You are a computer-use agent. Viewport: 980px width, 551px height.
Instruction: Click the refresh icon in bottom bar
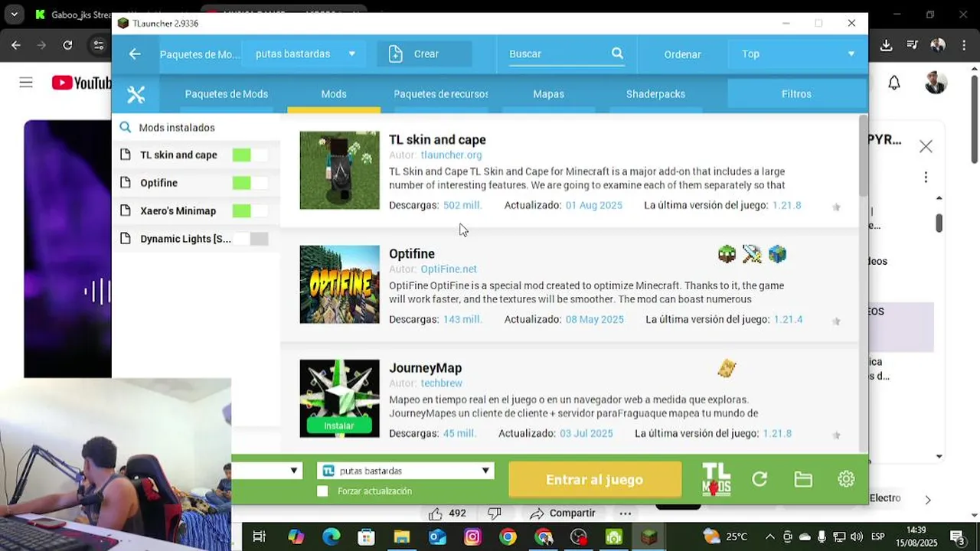click(759, 479)
